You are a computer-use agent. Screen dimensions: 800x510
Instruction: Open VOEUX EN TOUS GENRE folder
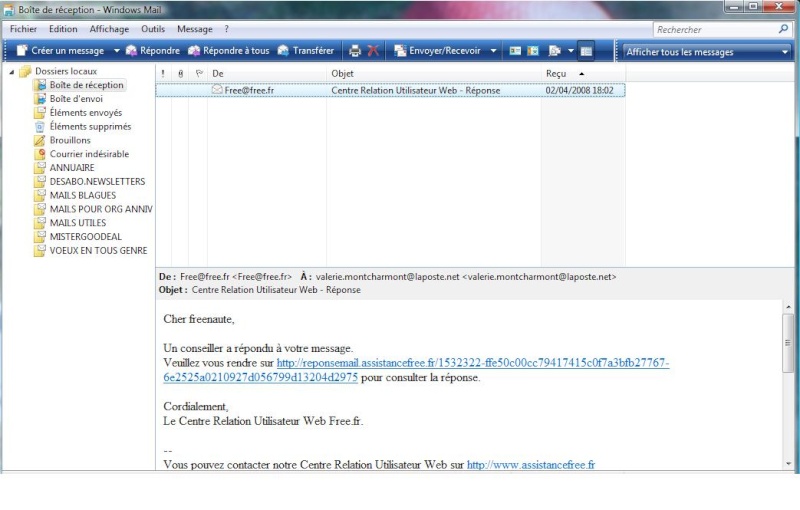pos(98,250)
